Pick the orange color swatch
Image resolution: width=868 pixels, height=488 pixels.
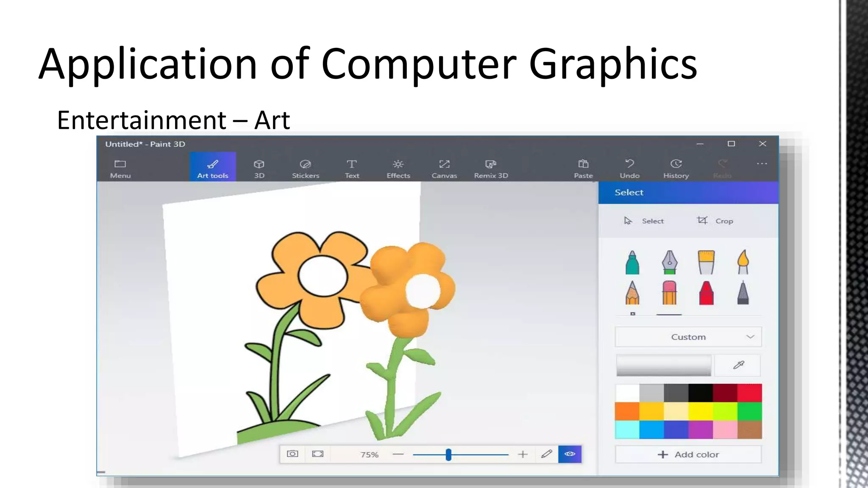(x=627, y=411)
